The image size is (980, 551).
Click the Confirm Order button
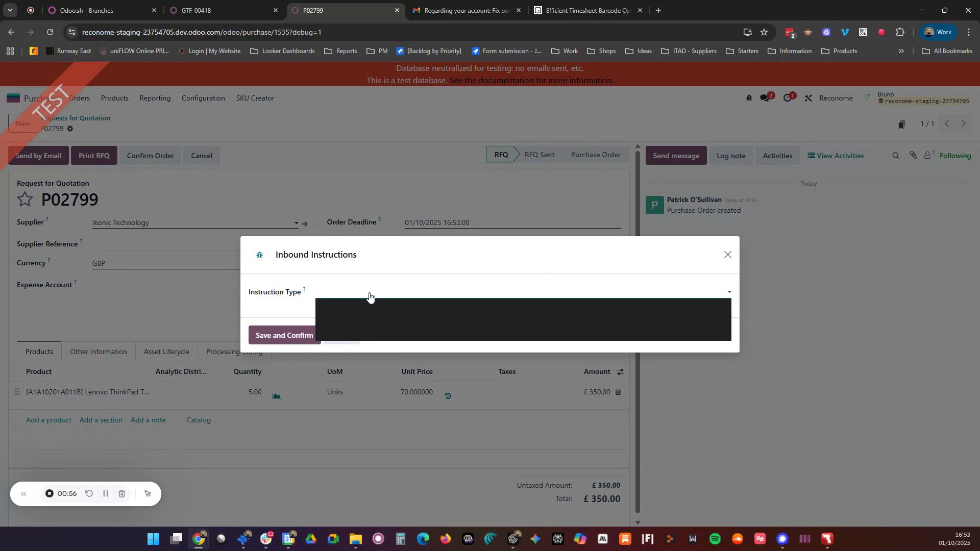[150, 155]
